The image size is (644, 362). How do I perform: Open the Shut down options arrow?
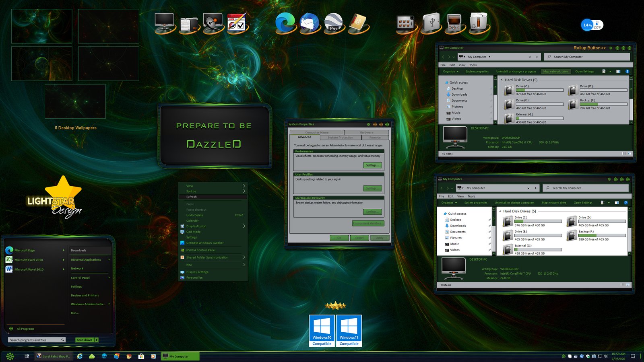(x=97, y=340)
